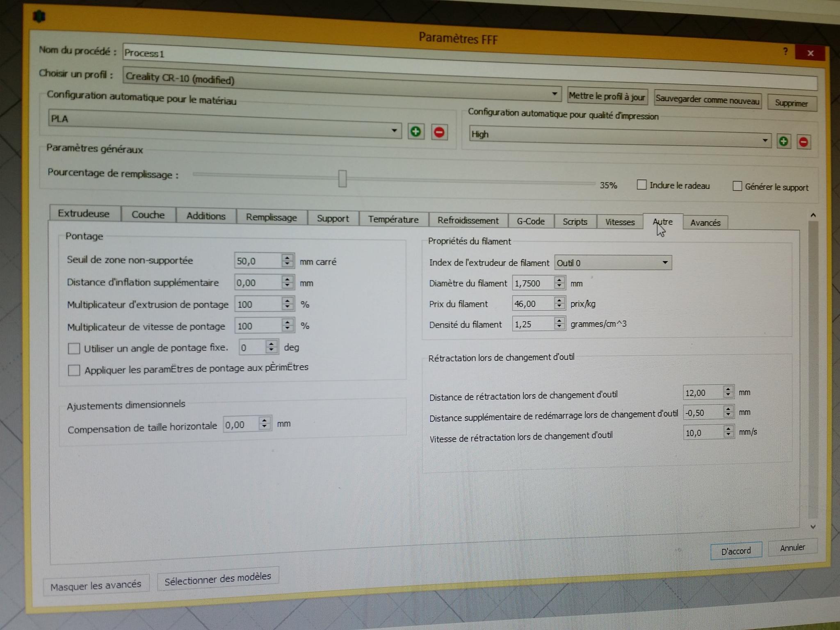The width and height of the screenshot is (840, 630).
Task: Click green plus icon next to High quality
Action: click(783, 142)
